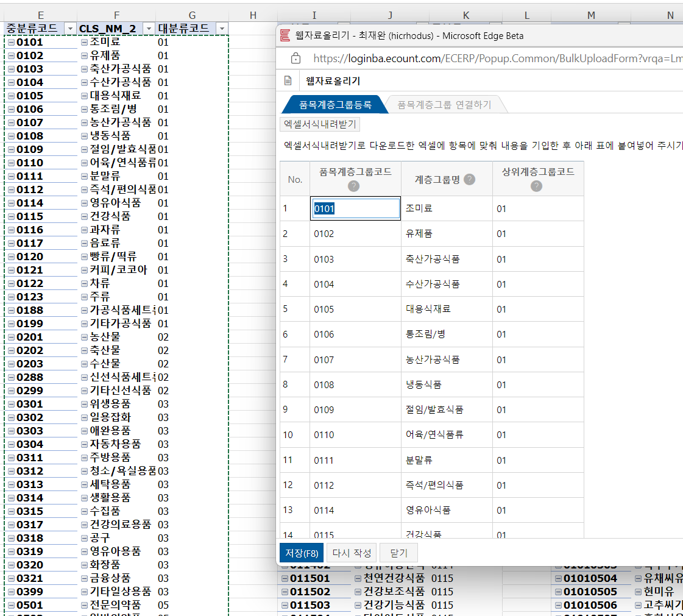Collapse the 위생용품 group
683x616 pixels.
[x=85, y=405]
